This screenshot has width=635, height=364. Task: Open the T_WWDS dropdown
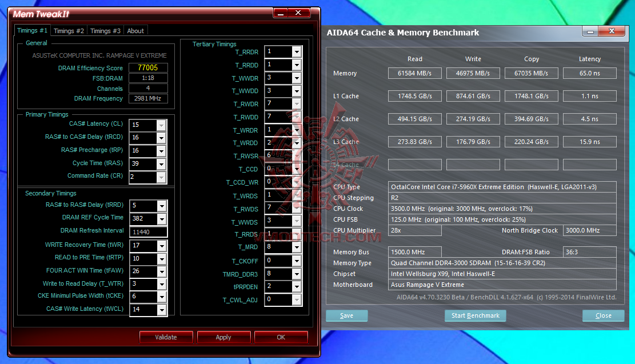[x=297, y=221]
